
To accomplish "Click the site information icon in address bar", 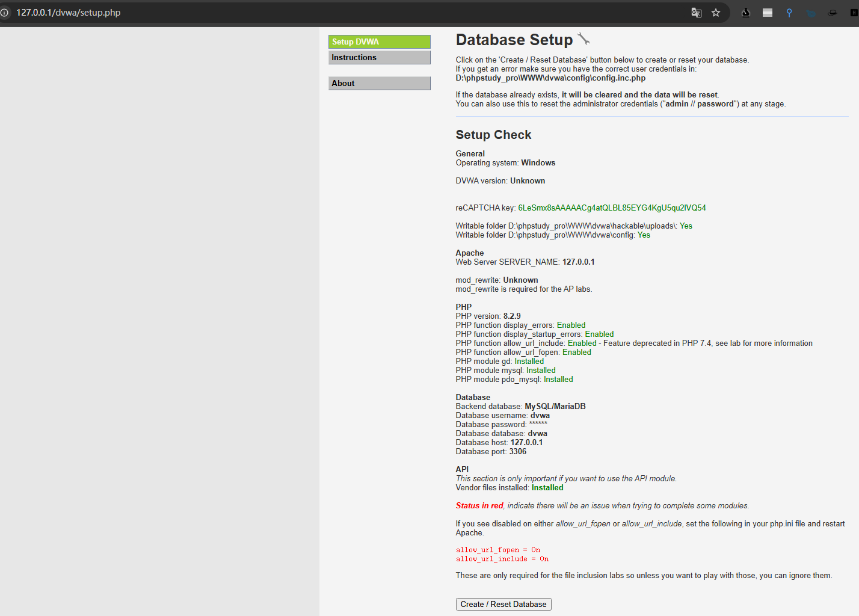I will pos(4,12).
